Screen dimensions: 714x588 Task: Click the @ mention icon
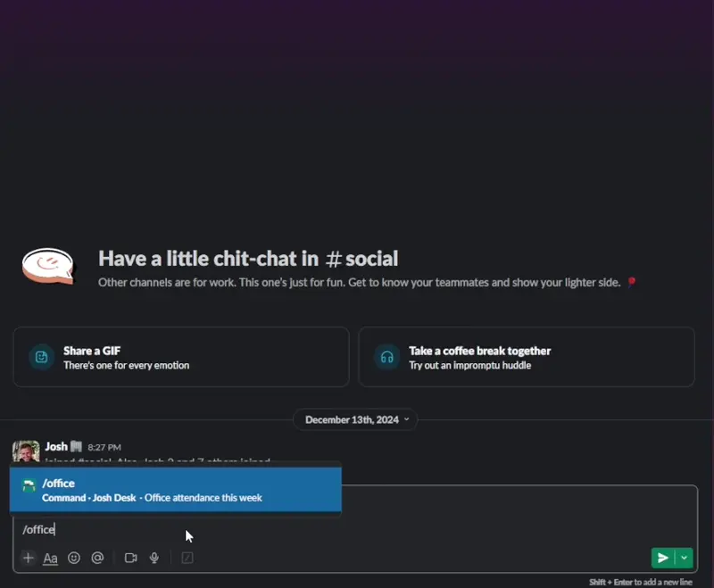coord(97,558)
